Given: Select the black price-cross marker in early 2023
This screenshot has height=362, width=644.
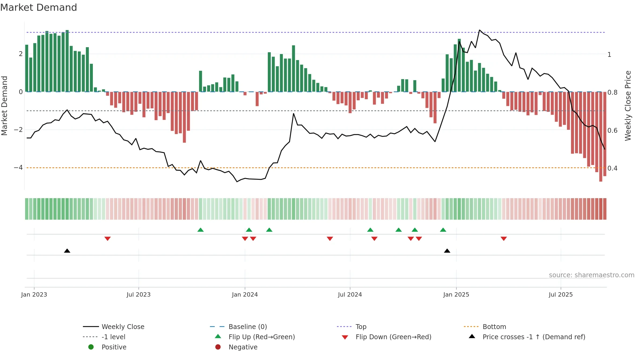Looking at the screenshot, I should 67,251.
